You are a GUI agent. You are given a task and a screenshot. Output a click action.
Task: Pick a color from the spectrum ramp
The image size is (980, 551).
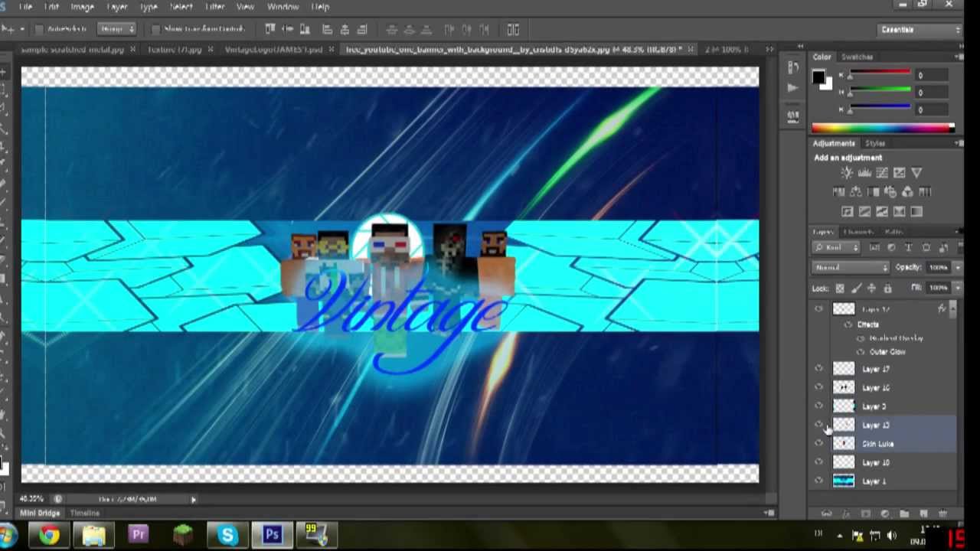(x=883, y=128)
